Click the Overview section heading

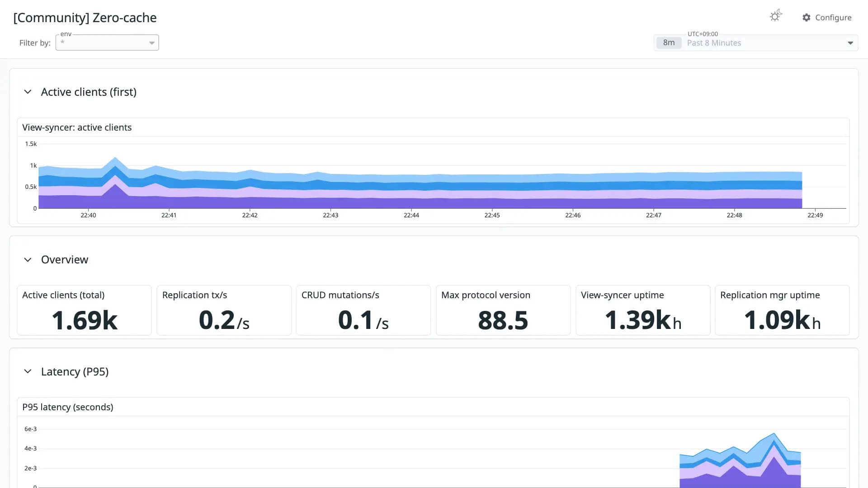[x=65, y=260]
